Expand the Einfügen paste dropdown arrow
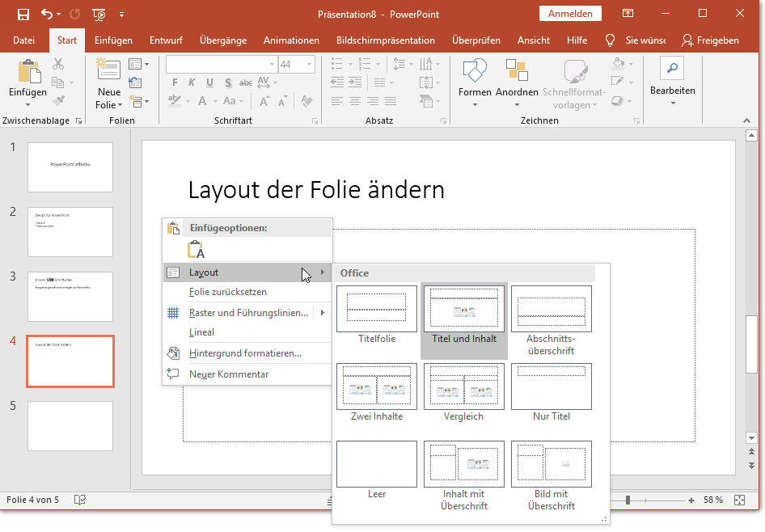The width and height of the screenshot is (765, 532). [27, 105]
